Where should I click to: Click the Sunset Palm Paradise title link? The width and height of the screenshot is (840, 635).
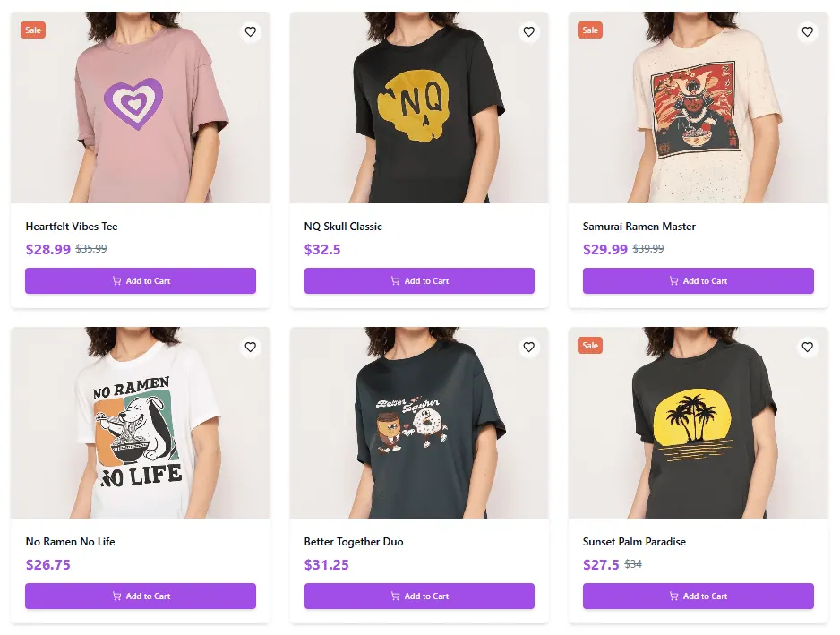tap(634, 542)
